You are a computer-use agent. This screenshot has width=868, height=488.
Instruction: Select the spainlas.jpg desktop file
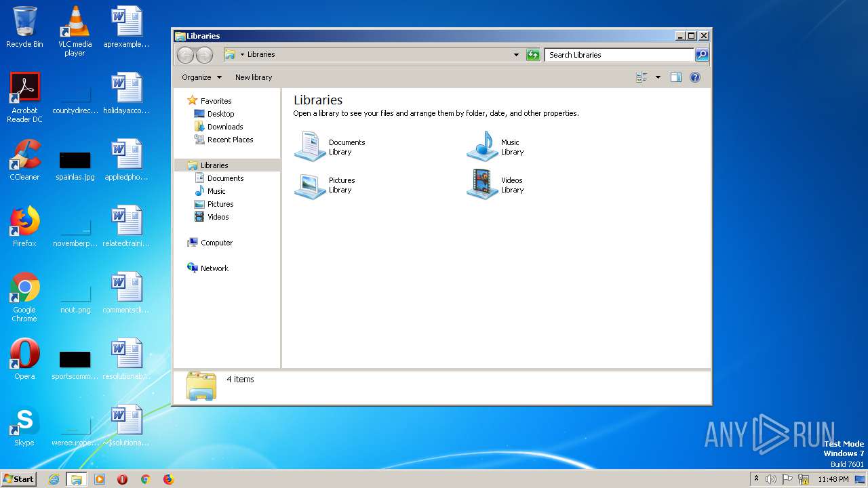click(x=75, y=166)
